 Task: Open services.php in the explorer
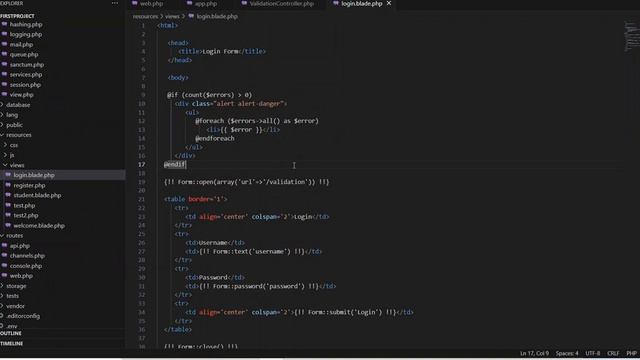coord(26,75)
